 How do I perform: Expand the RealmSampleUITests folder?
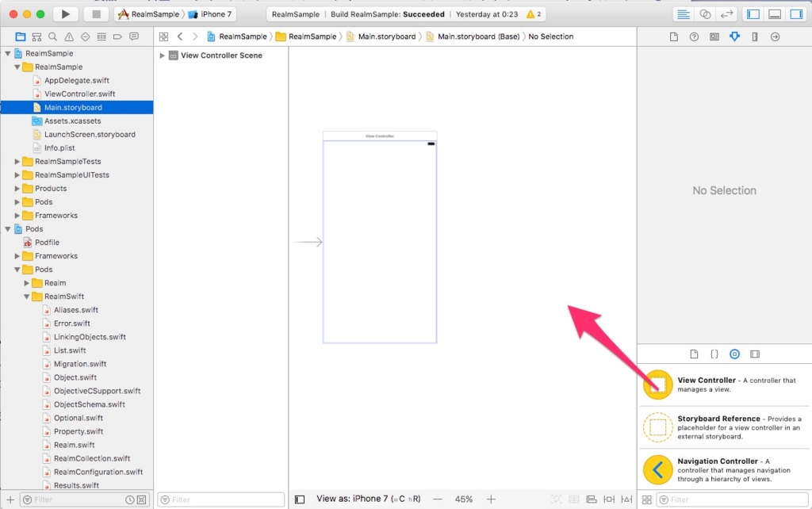[x=17, y=175]
